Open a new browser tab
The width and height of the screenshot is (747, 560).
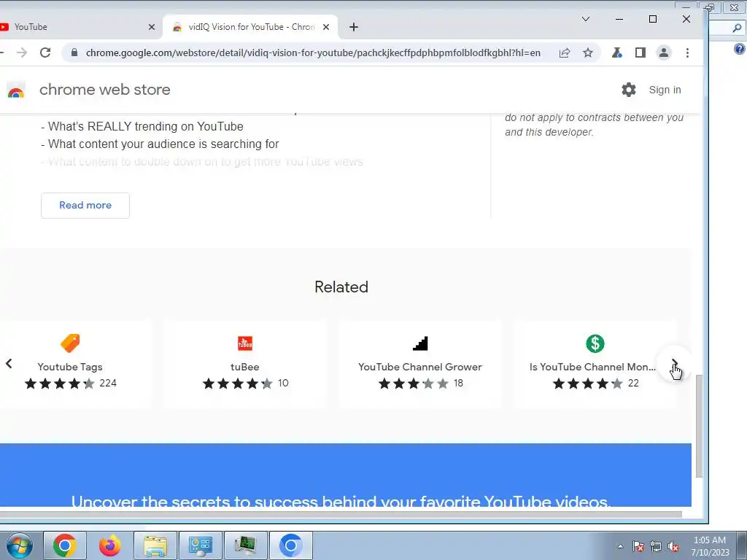(x=354, y=27)
